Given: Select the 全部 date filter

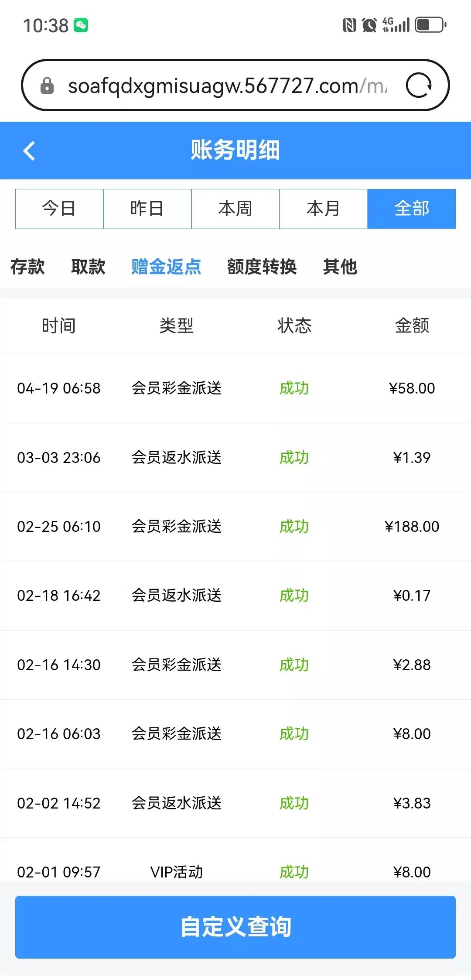Looking at the screenshot, I should pyautogui.click(x=412, y=209).
